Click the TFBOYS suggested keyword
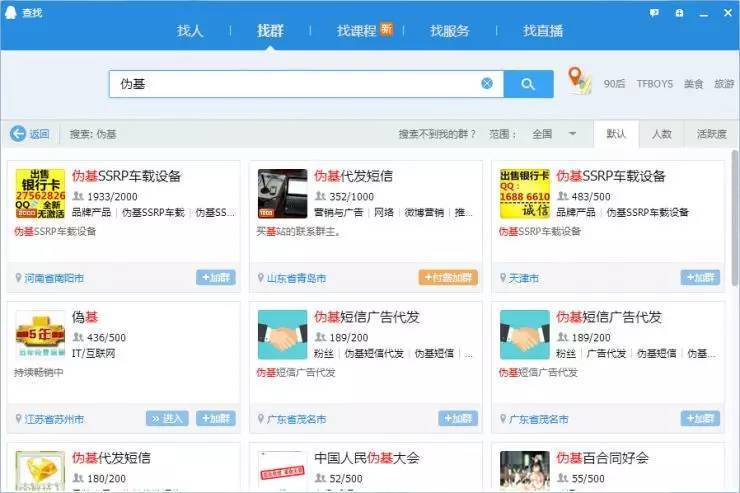Screen dimensions: 740x493 (655, 84)
